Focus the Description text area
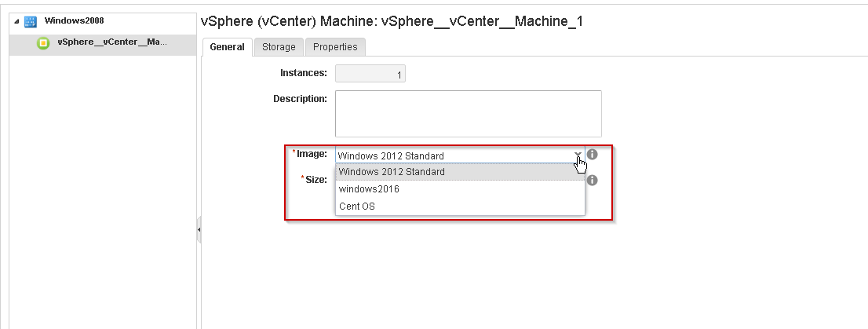 468,113
